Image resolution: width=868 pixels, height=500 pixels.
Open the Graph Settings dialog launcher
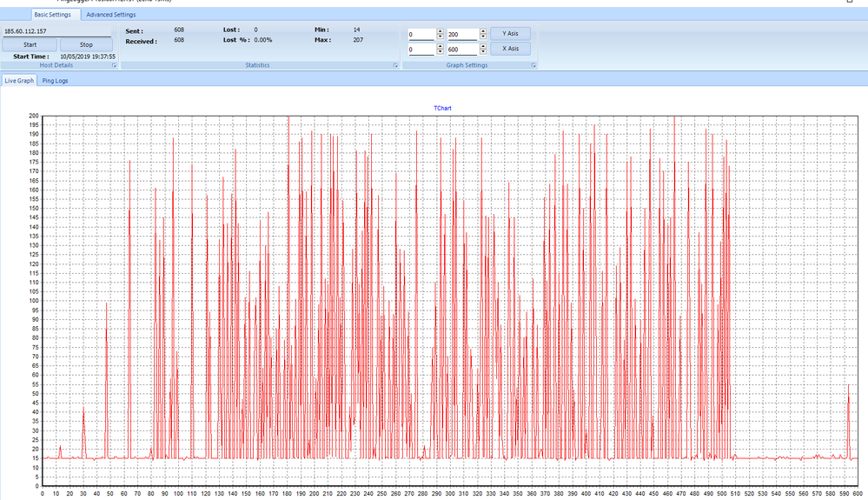(x=533, y=65)
